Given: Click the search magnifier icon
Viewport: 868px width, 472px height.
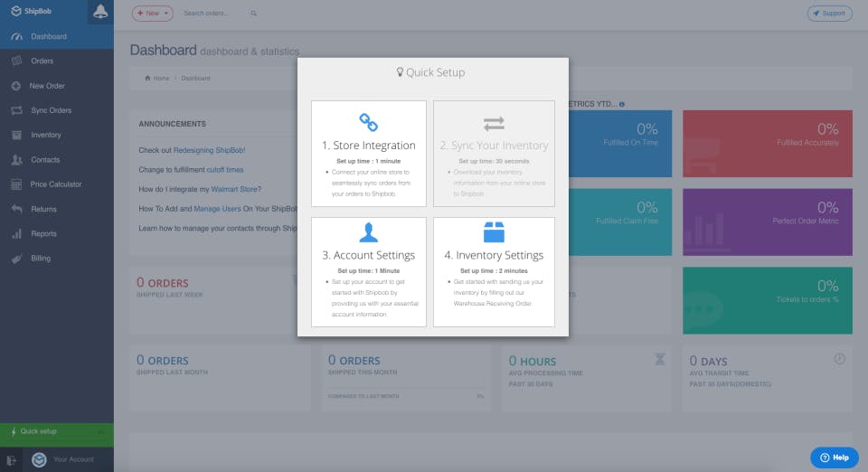Looking at the screenshot, I should click(253, 14).
